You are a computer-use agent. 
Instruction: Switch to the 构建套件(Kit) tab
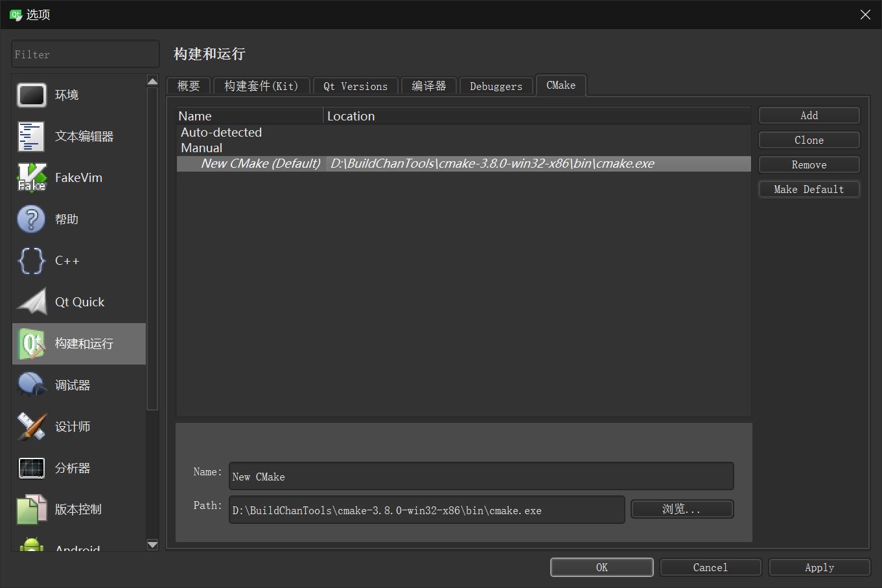click(261, 86)
